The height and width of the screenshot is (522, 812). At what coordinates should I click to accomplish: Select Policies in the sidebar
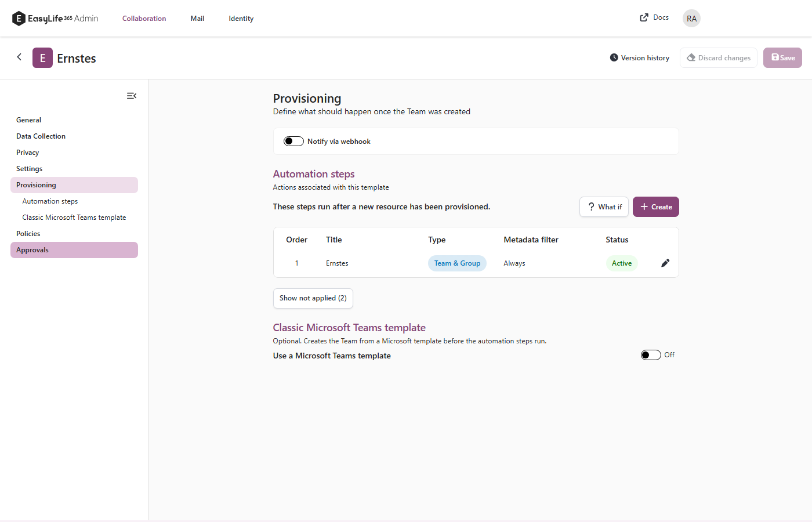(x=74, y=234)
